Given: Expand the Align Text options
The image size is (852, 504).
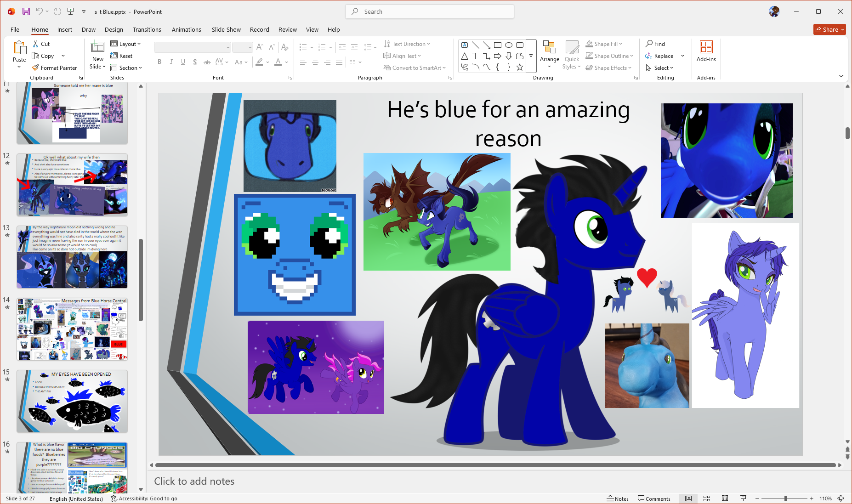Looking at the screenshot, I should click(403, 56).
